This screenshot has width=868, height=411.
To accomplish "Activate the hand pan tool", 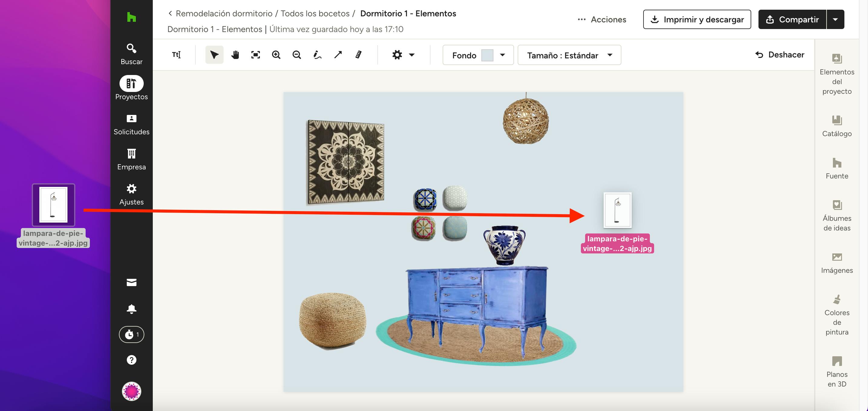I will click(235, 54).
